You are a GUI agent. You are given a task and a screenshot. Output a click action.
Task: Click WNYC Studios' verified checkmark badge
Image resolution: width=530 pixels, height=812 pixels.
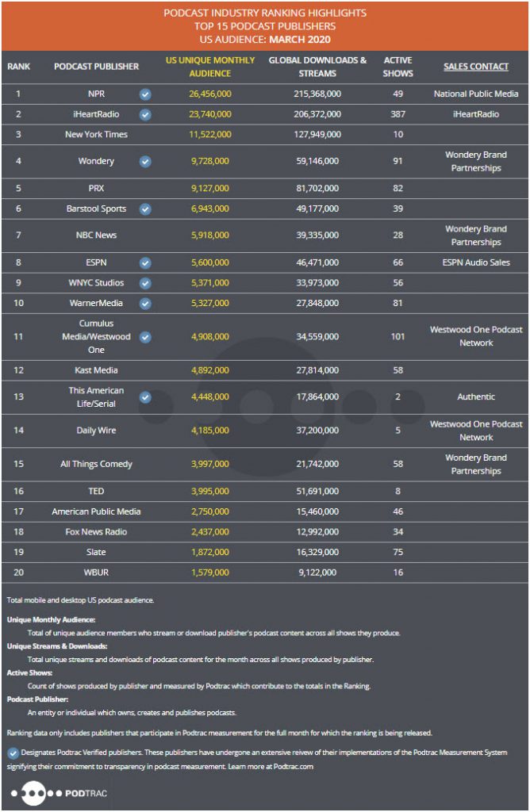pyautogui.click(x=145, y=283)
